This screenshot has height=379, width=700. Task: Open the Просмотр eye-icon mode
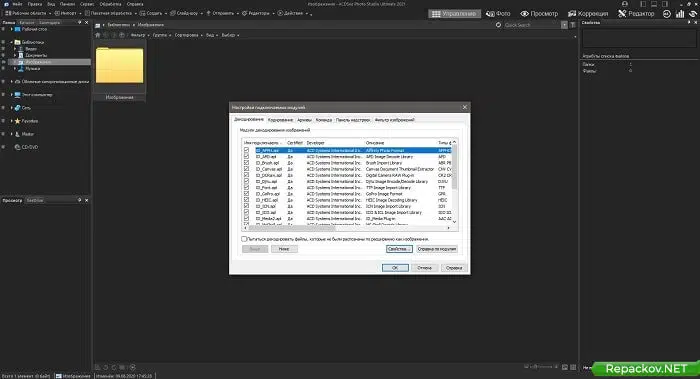point(539,14)
